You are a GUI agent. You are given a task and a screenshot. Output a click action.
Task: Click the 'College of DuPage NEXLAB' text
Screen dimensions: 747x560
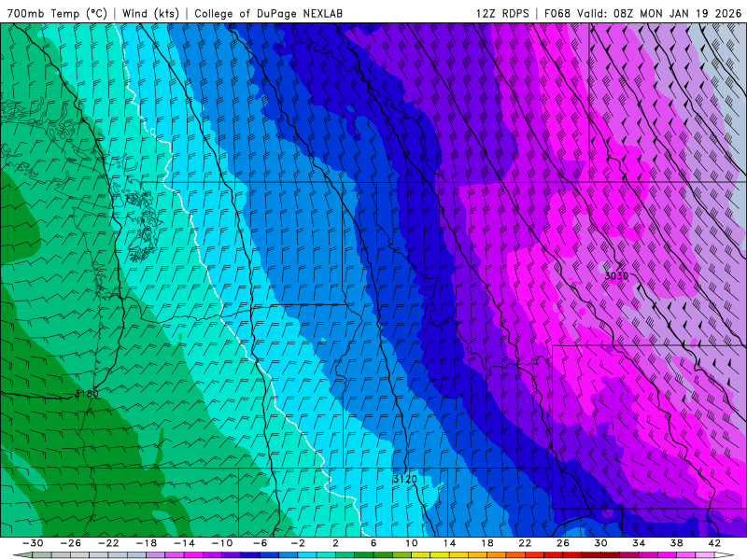(x=268, y=13)
